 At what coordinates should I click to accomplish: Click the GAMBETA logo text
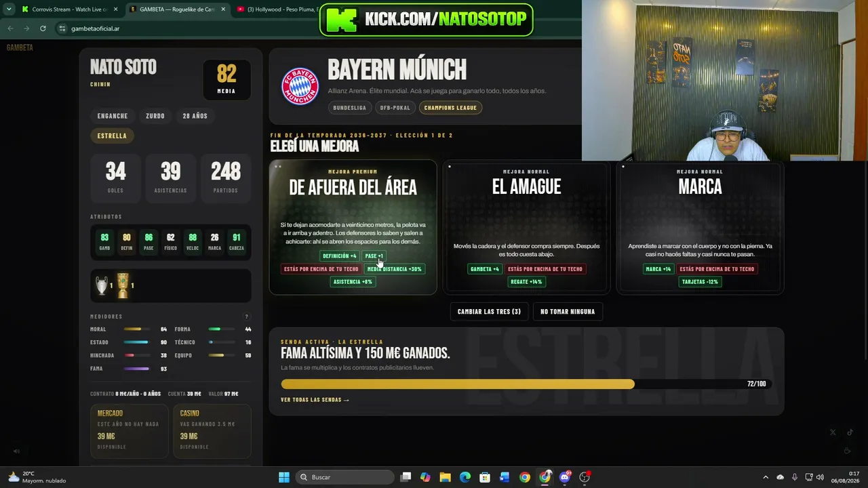(20, 47)
